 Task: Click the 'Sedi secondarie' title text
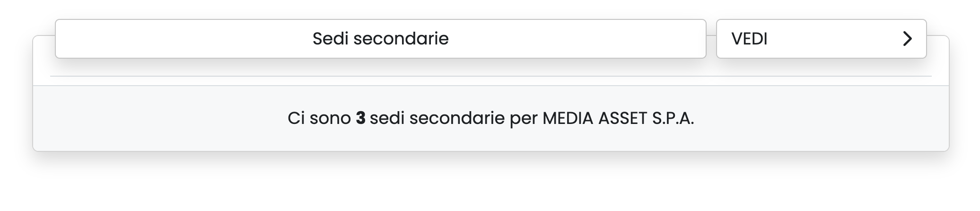(380, 39)
